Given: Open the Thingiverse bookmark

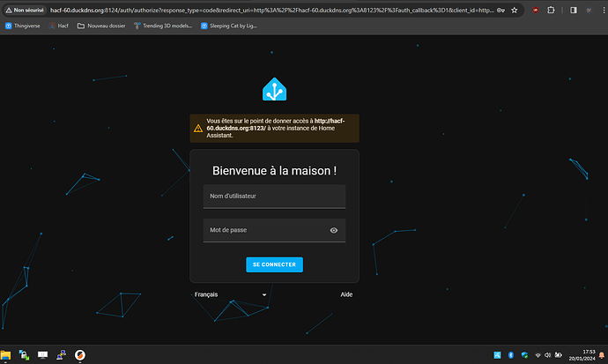Looking at the screenshot, I should (x=23, y=26).
